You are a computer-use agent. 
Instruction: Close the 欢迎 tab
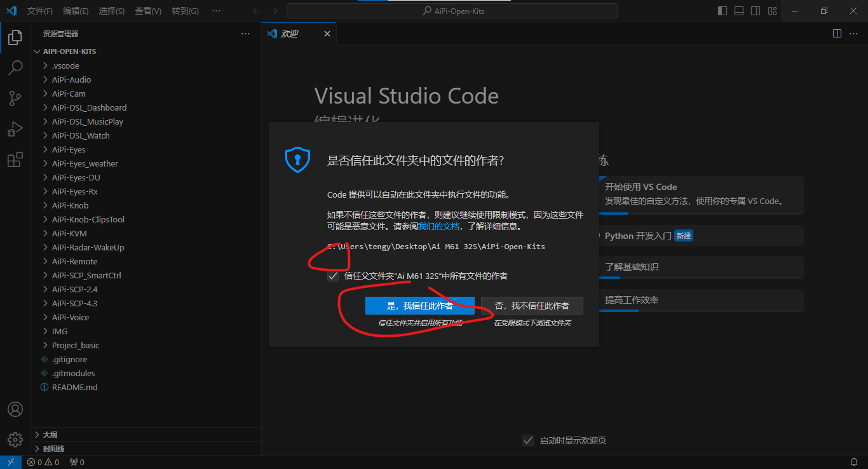coord(327,34)
